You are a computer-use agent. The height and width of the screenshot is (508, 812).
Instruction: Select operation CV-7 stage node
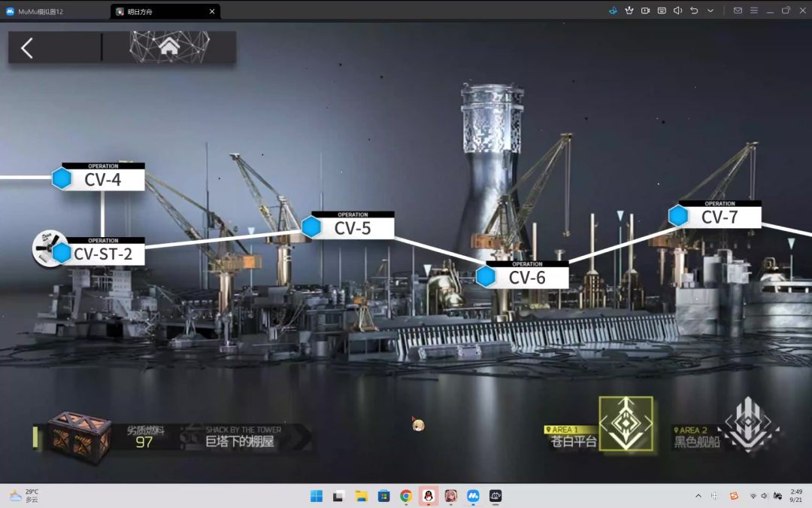tap(715, 214)
